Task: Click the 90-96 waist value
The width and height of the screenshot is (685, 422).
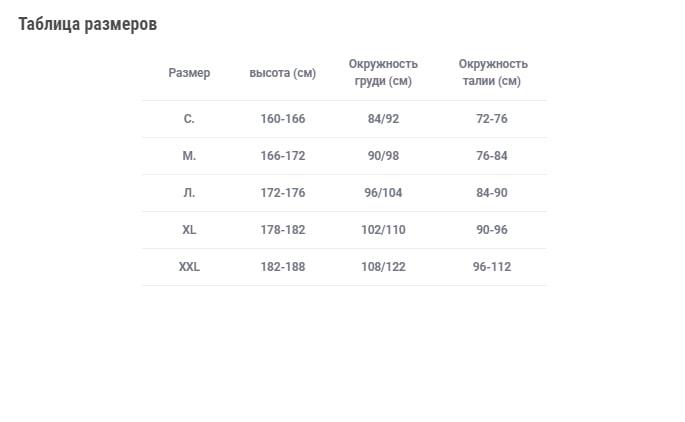Action: [x=492, y=230]
